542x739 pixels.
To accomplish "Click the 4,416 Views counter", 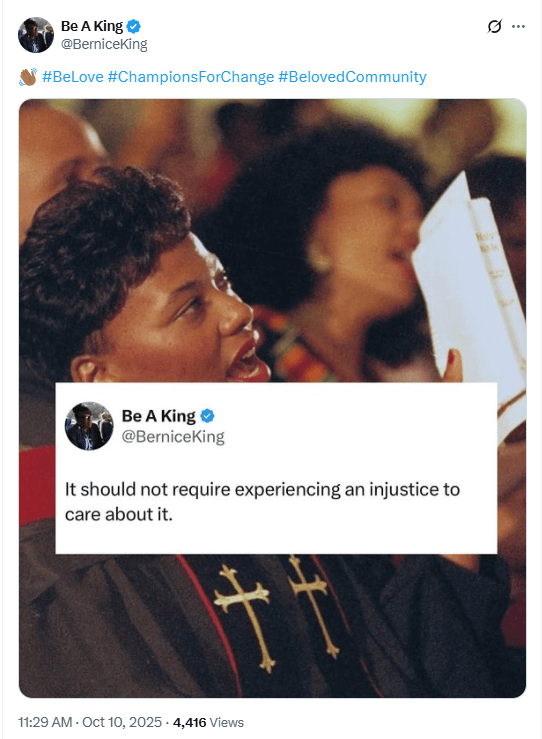I will [208, 722].
